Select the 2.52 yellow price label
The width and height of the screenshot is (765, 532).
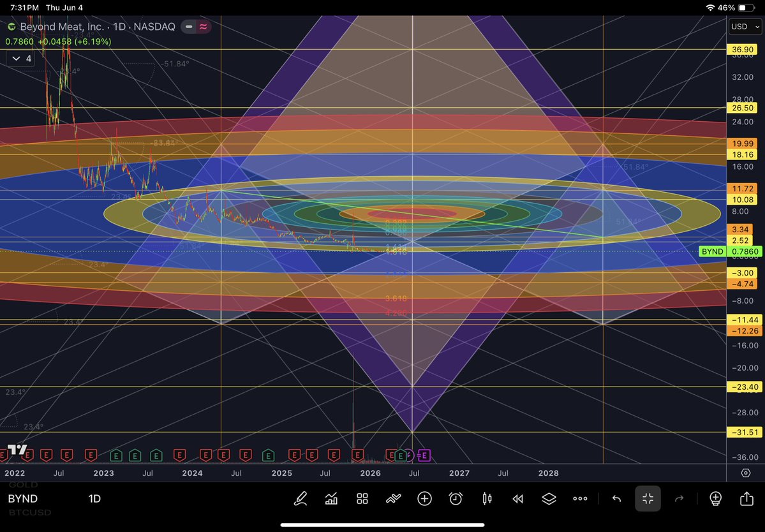pyautogui.click(x=741, y=240)
